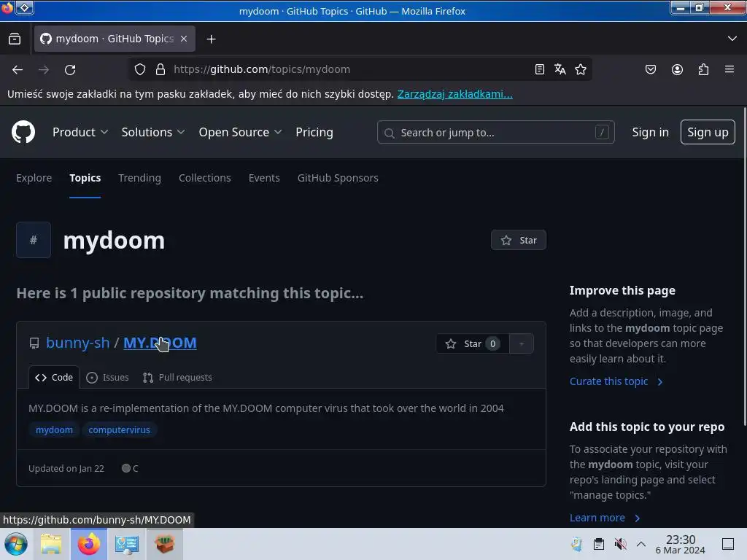Image resolution: width=747 pixels, height=560 pixels.
Task: View site security via the padlock icon
Action: [160, 69]
